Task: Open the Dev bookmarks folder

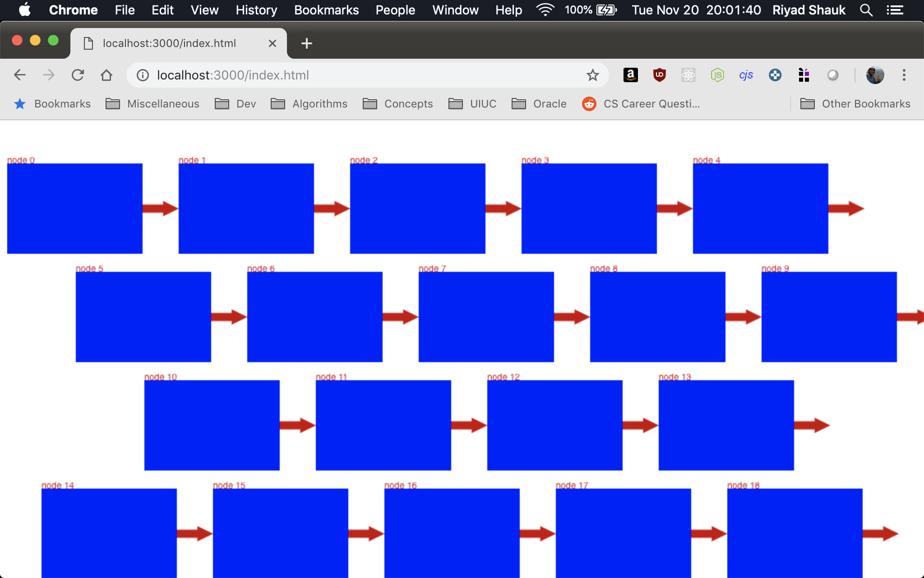Action: (235, 104)
